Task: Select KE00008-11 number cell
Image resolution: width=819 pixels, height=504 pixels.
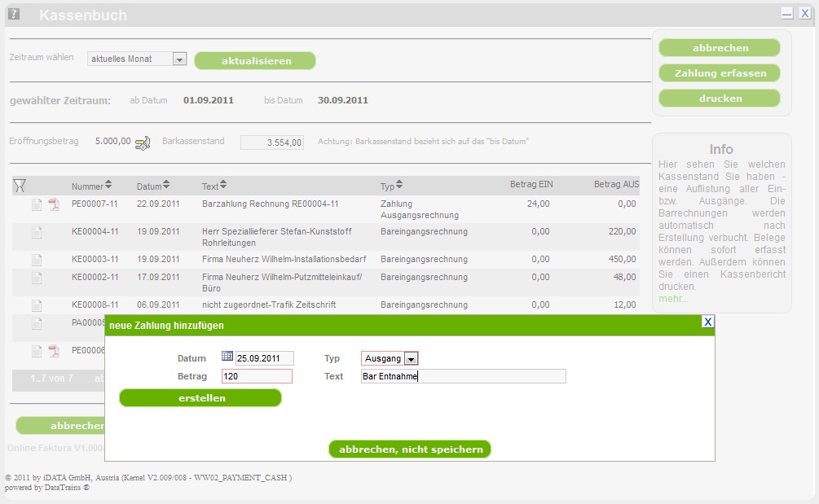Action: [95, 305]
